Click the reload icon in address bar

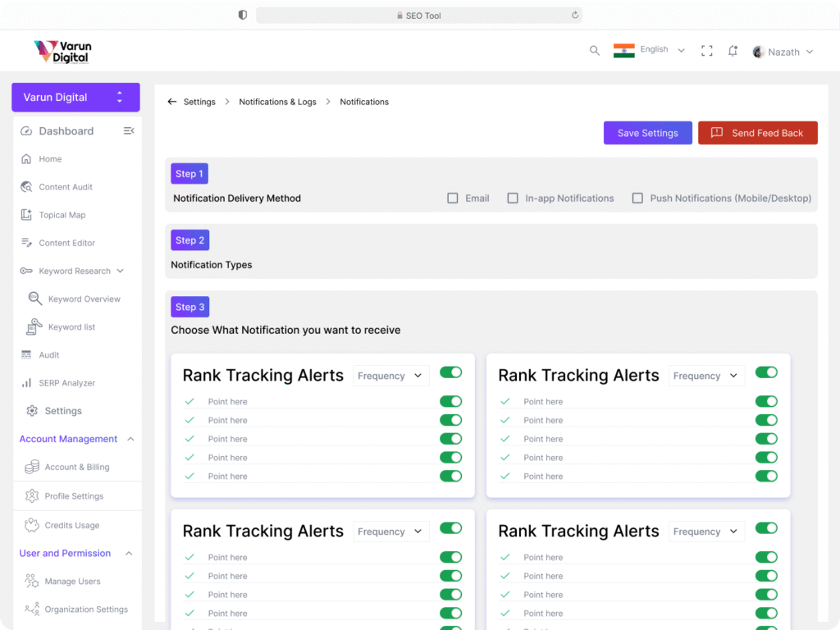(575, 16)
